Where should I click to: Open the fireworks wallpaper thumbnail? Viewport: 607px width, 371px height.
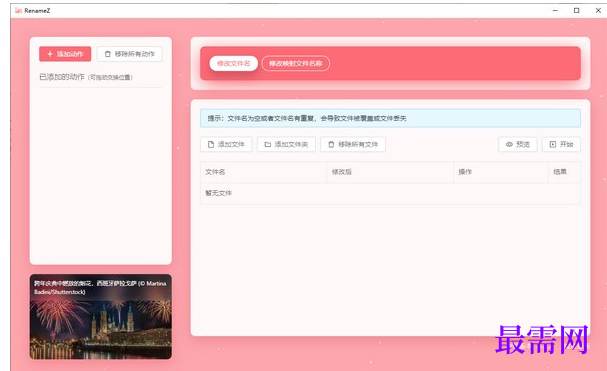coord(101,317)
